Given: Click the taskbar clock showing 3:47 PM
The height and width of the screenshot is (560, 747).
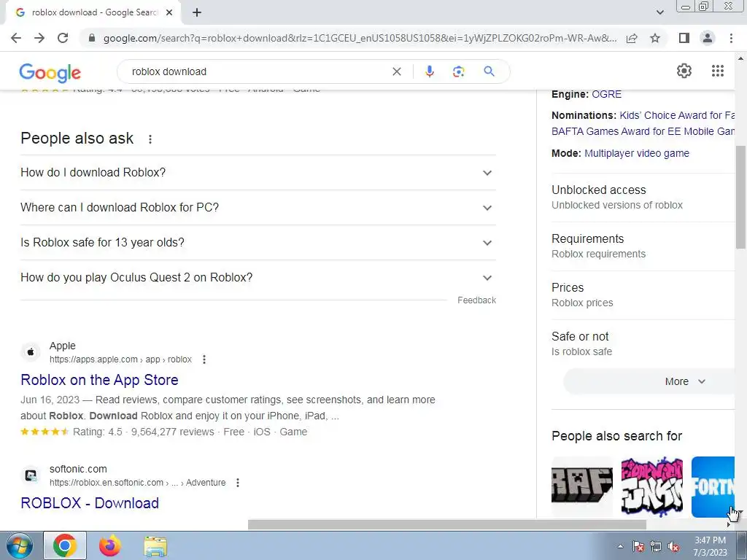Looking at the screenshot, I should [x=710, y=546].
